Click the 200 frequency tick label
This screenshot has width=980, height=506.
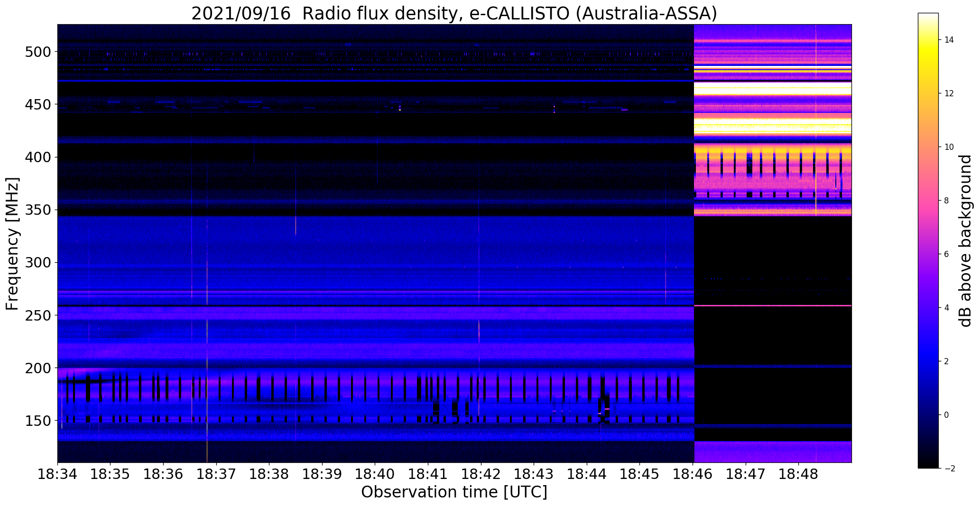(x=37, y=368)
